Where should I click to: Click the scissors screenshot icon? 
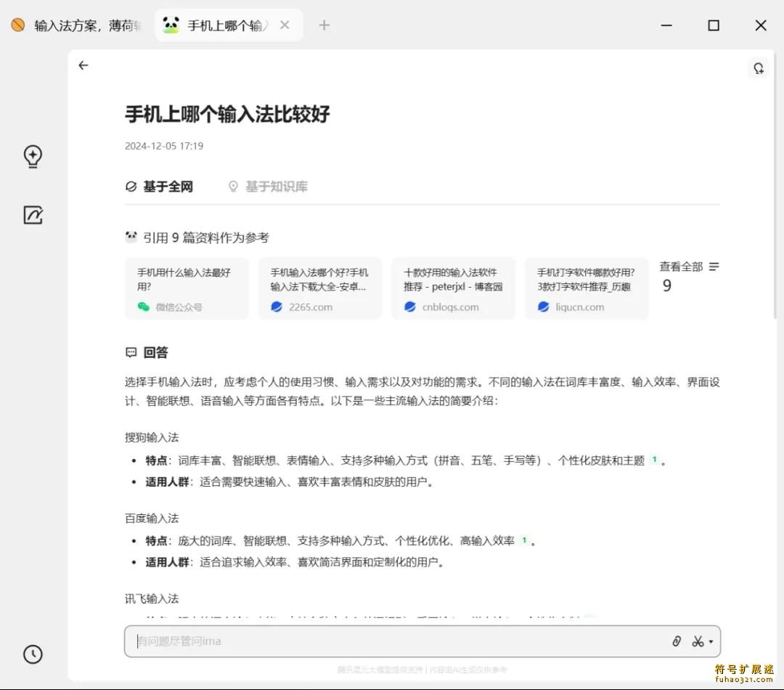tap(697, 641)
